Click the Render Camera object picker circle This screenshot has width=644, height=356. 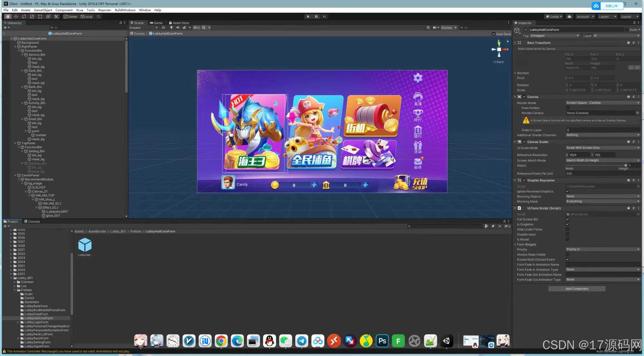638,113
